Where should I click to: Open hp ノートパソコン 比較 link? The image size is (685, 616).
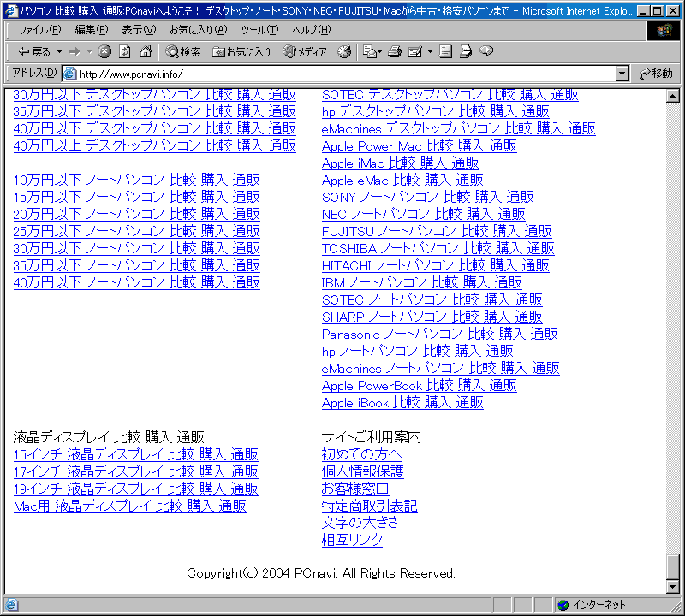tap(418, 351)
